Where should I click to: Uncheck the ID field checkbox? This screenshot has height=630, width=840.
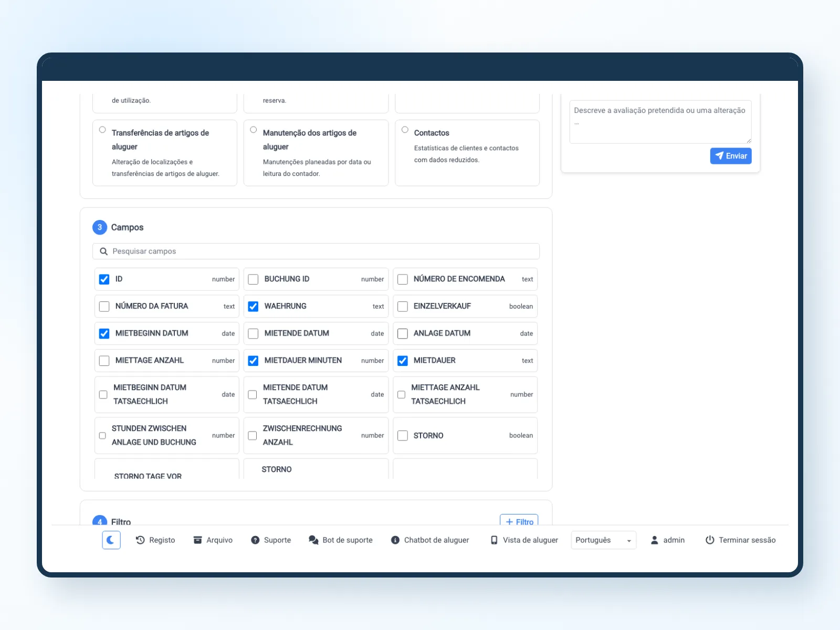[x=104, y=279]
